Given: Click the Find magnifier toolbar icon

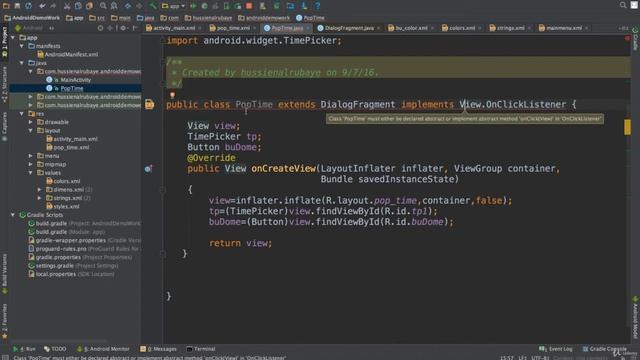Looking at the screenshot, I should pyautogui.click(x=103, y=6).
